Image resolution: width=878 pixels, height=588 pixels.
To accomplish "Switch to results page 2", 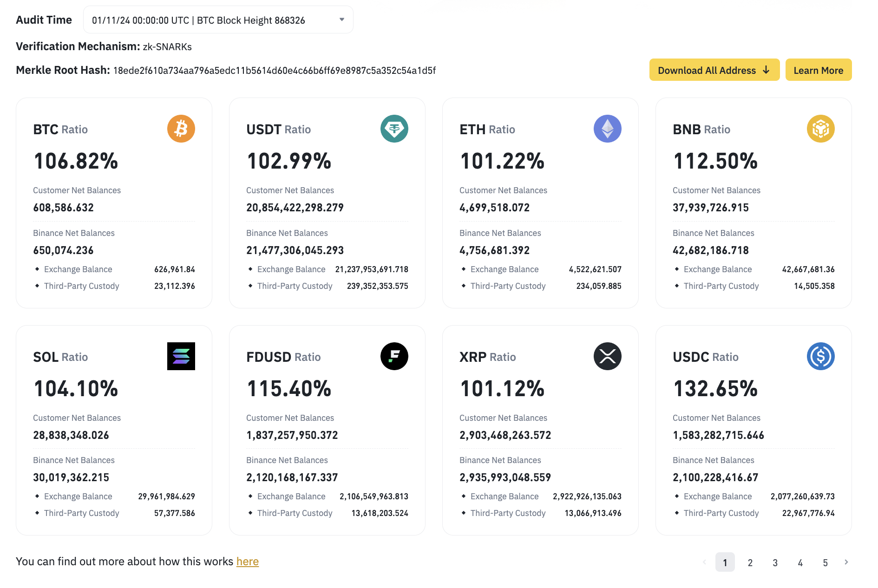I will coord(750,562).
